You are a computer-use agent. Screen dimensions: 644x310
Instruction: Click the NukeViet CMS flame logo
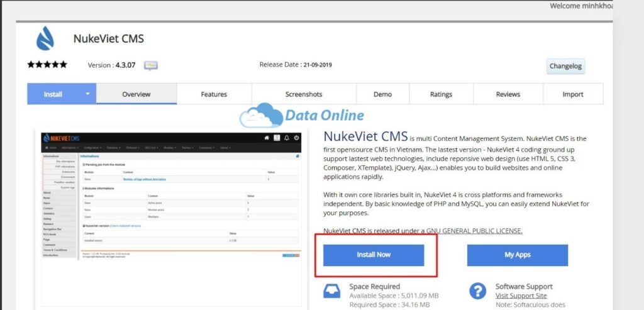click(45, 38)
